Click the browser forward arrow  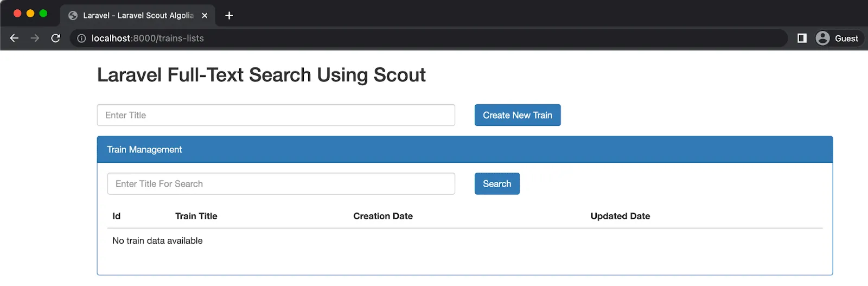coord(35,38)
